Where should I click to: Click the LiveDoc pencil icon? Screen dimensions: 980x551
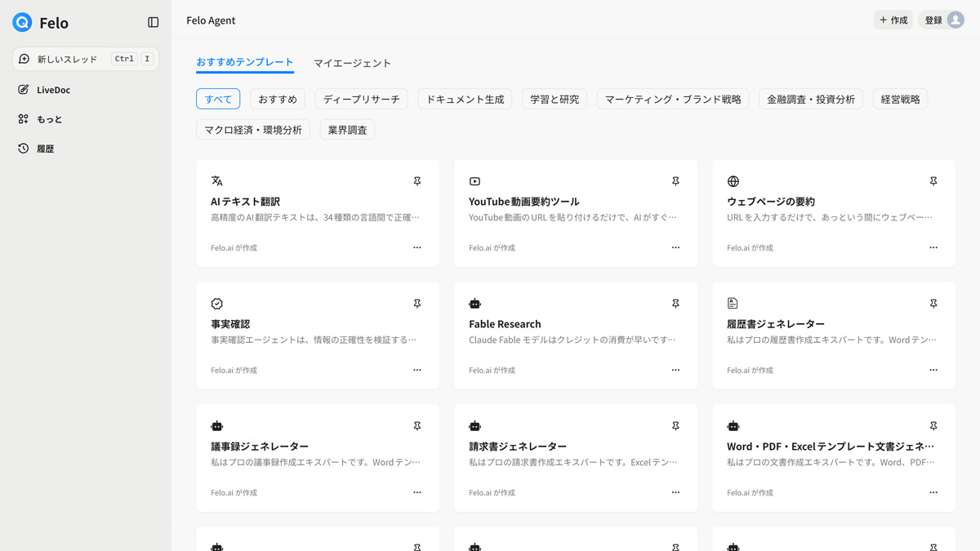[x=23, y=90]
